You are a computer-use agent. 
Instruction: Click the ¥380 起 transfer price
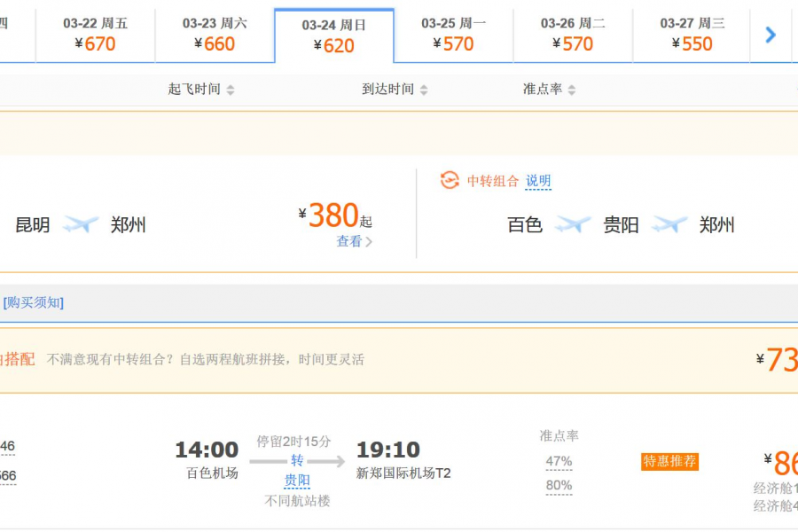335,215
